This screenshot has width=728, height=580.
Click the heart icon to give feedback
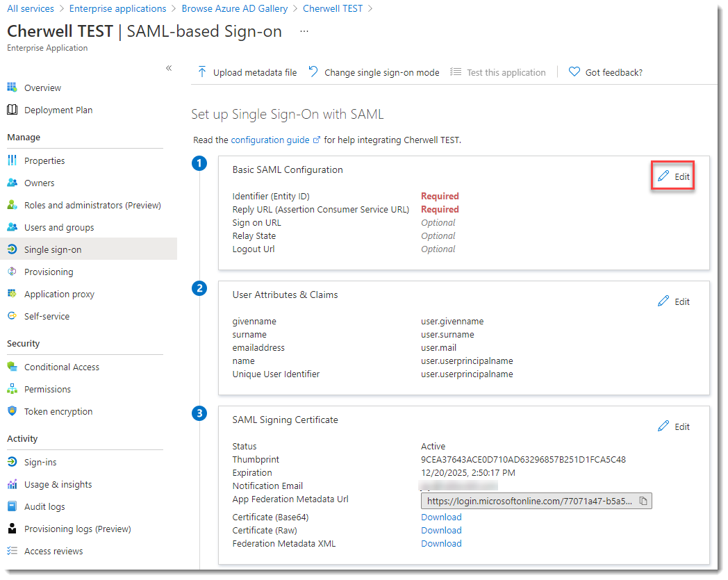[574, 72]
